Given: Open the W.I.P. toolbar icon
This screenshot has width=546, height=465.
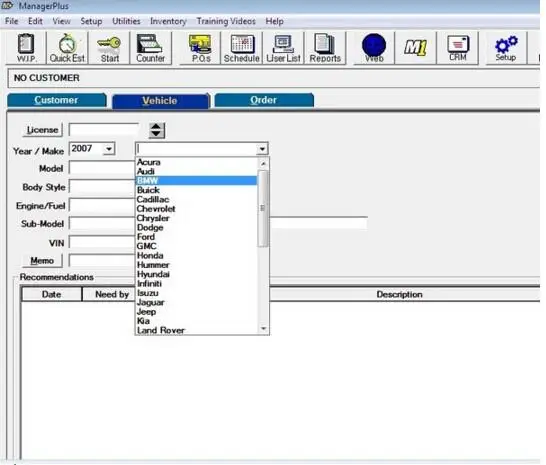Looking at the screenshot, I should coord(26,48).
